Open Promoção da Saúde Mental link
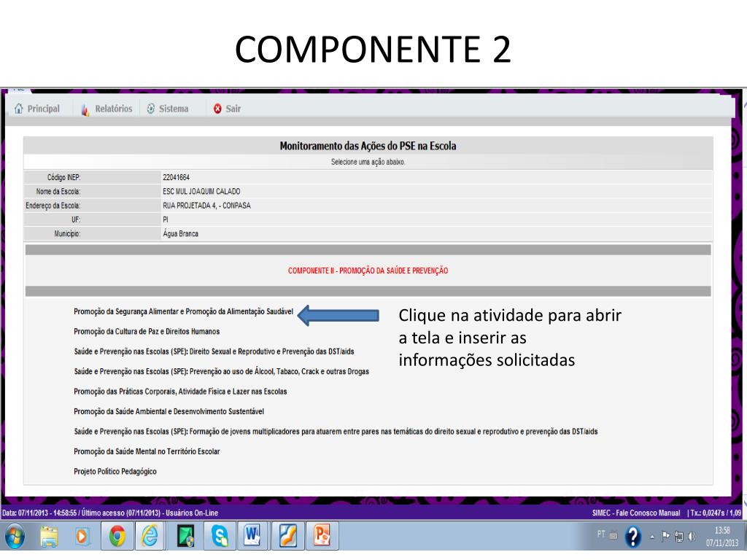This screenshot has height=560, width=747. click(x=147, y=451)
